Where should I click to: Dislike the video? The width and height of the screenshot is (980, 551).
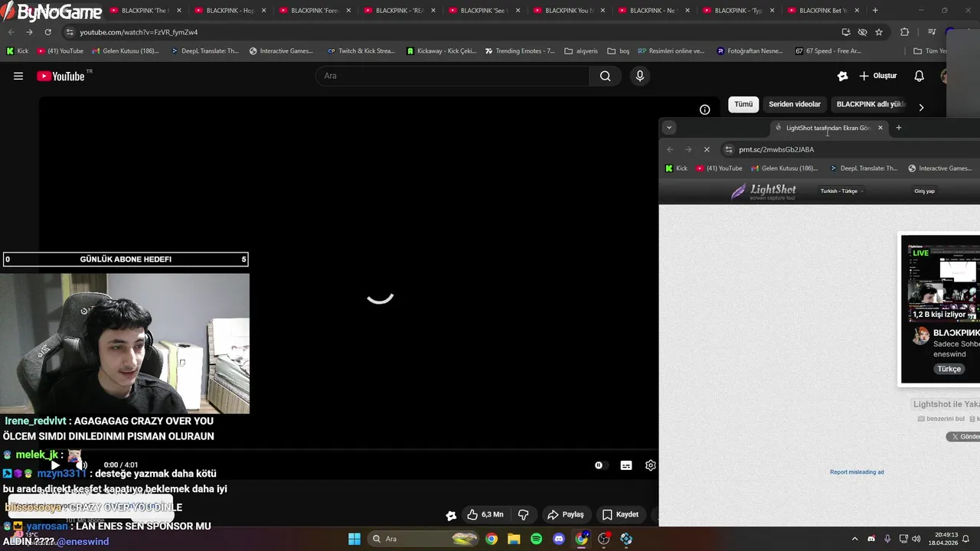(x=524, y=514)
